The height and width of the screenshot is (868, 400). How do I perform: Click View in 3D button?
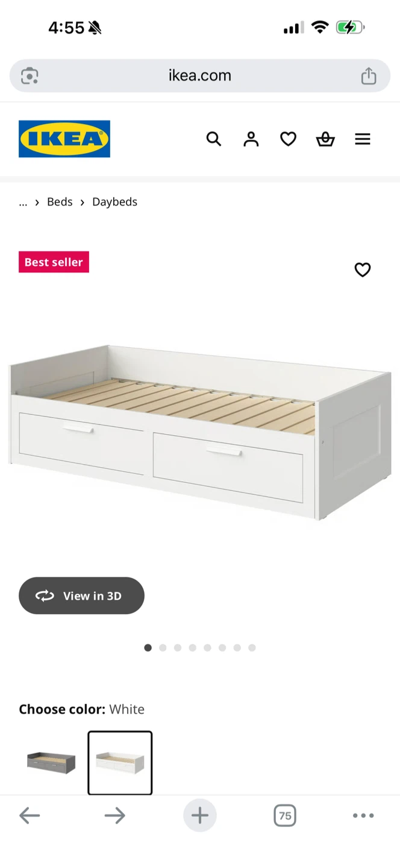(x=81, y=596)
